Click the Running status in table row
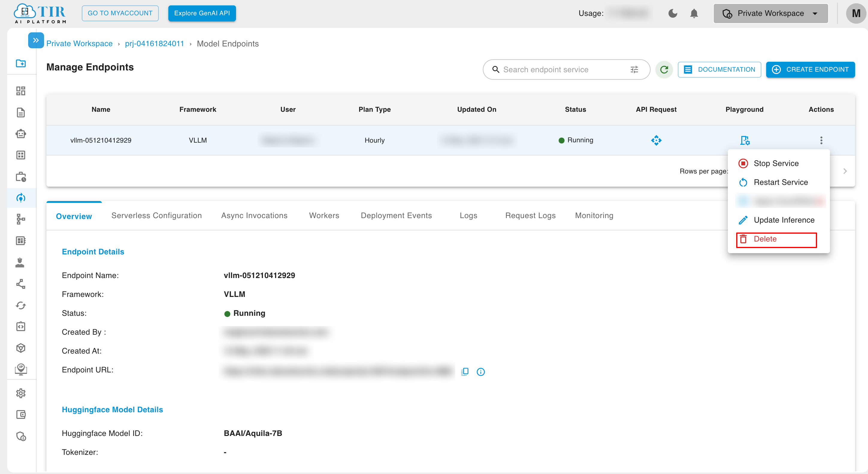The image size is (868, 474). (x=576, y=140)
